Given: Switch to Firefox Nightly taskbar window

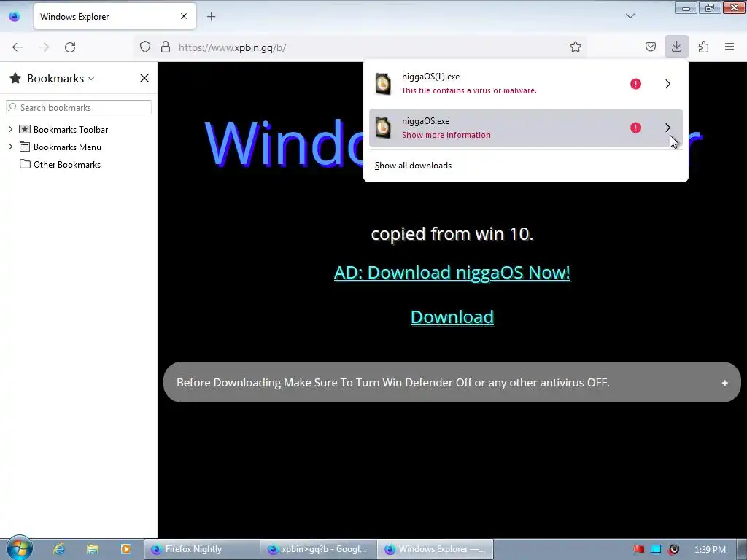Looking at the screenshot, I should pyautogui.click(x=202, y=549).
